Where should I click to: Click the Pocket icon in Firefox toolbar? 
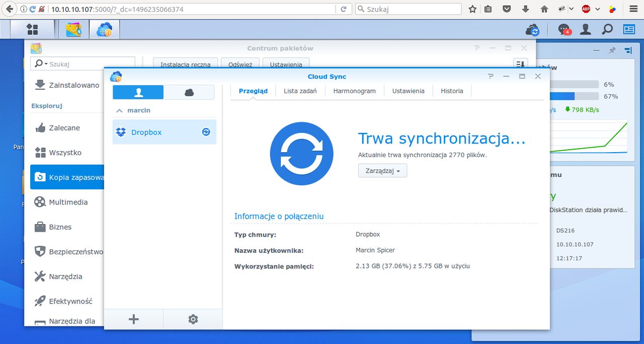coord(507,9)
